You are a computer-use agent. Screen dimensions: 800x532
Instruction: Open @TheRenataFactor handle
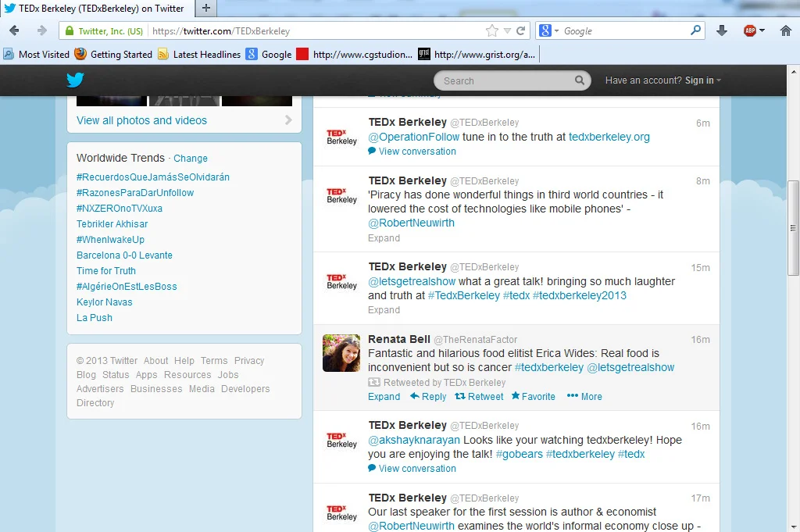[x=475, y=340]
